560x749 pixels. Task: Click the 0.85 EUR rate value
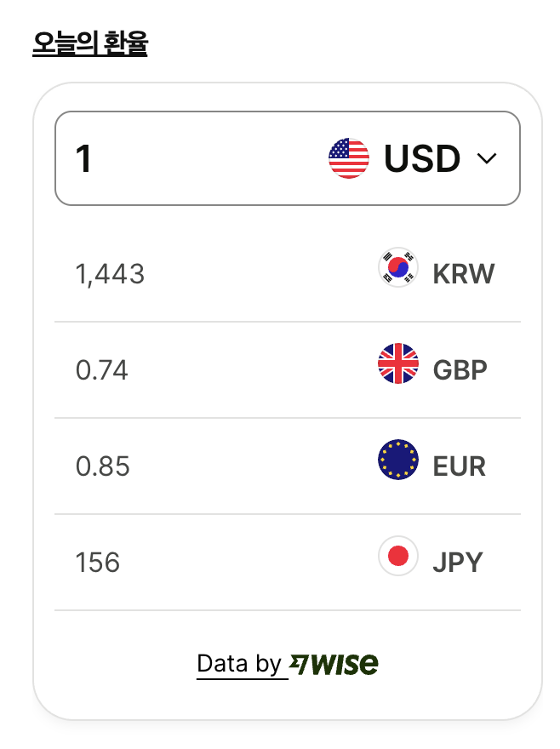pyautogui.click(x=103, y=466)
